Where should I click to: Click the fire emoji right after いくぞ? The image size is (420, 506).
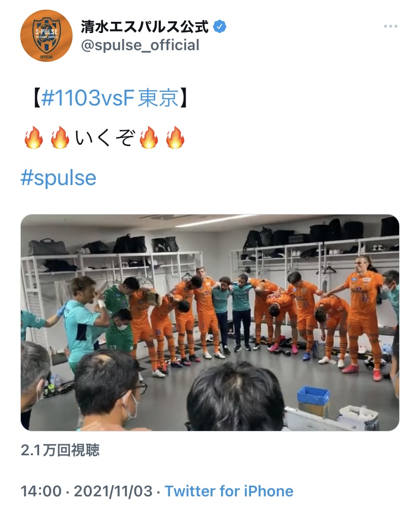(149, 137)
